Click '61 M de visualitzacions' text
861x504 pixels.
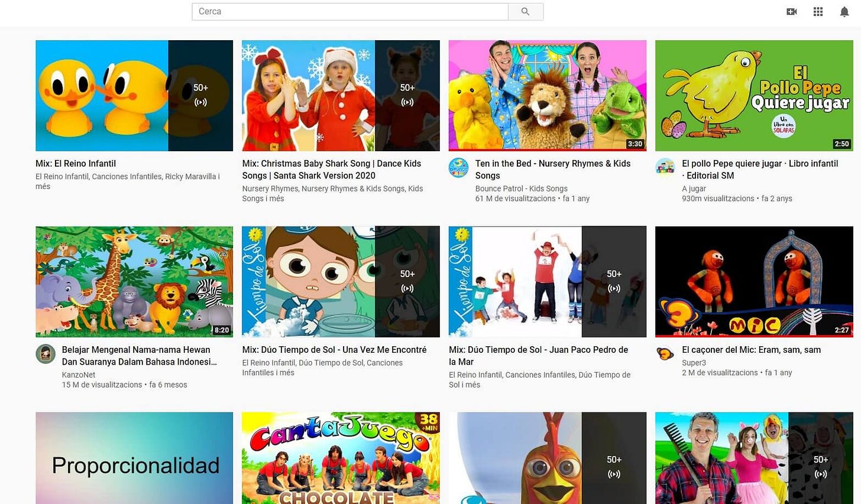click(515, 199)
